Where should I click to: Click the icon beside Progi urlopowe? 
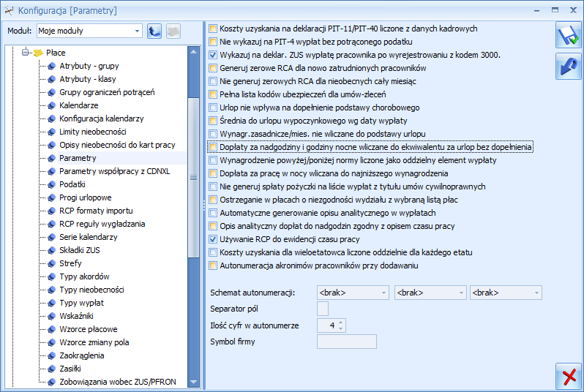(52, 198)
